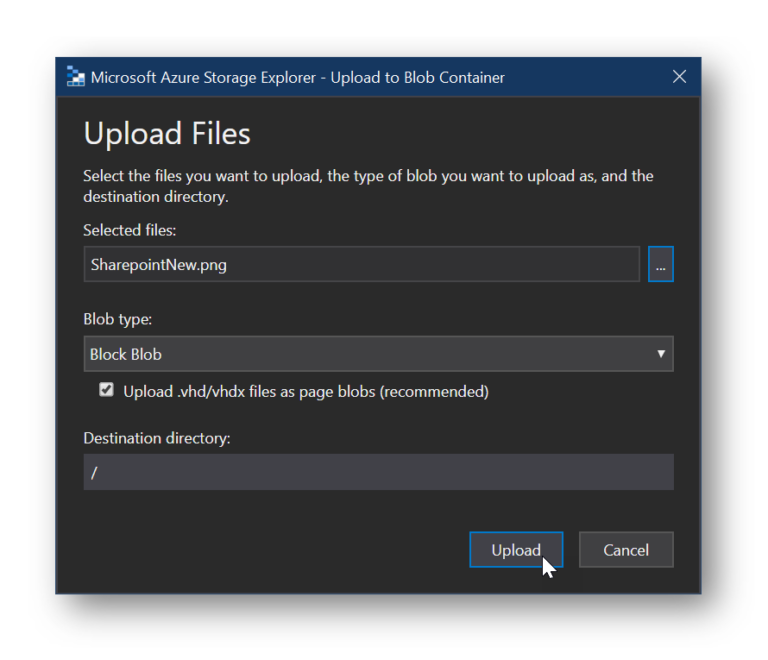Close the Upload to Blob Container dialog

pyautogui.click(x=679, y=76)
